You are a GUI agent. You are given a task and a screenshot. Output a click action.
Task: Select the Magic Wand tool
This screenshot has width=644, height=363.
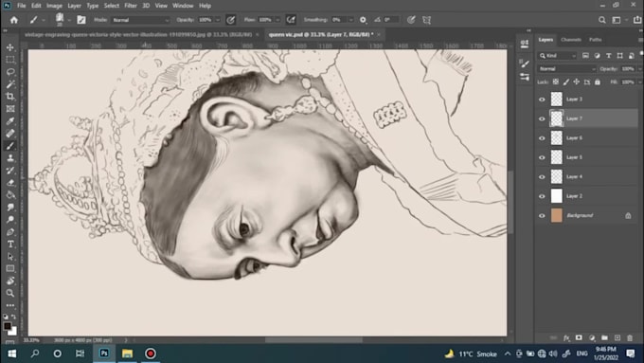(10, 84)
